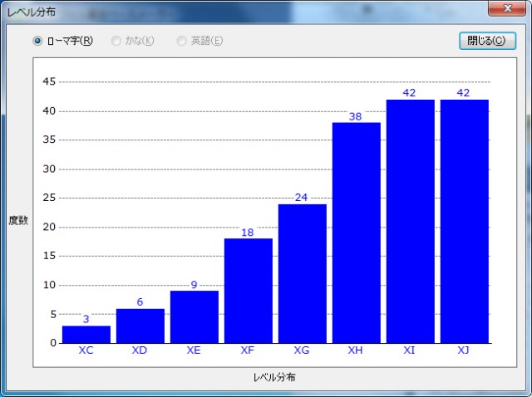Click the XG axis label
This screenshot has width=532, height=397.
301,350
